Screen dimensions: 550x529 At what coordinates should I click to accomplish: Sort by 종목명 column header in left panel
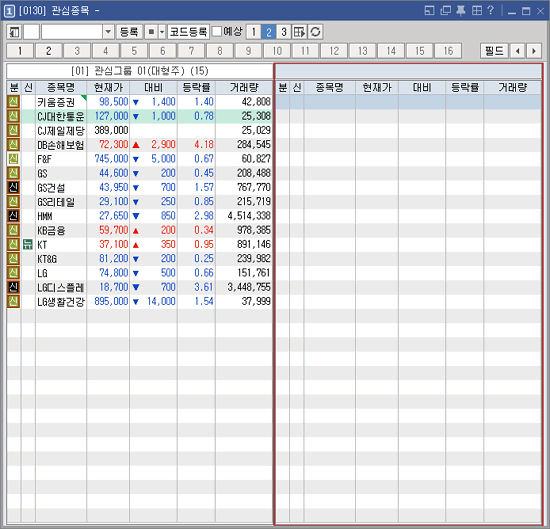(x=61, y=87)
